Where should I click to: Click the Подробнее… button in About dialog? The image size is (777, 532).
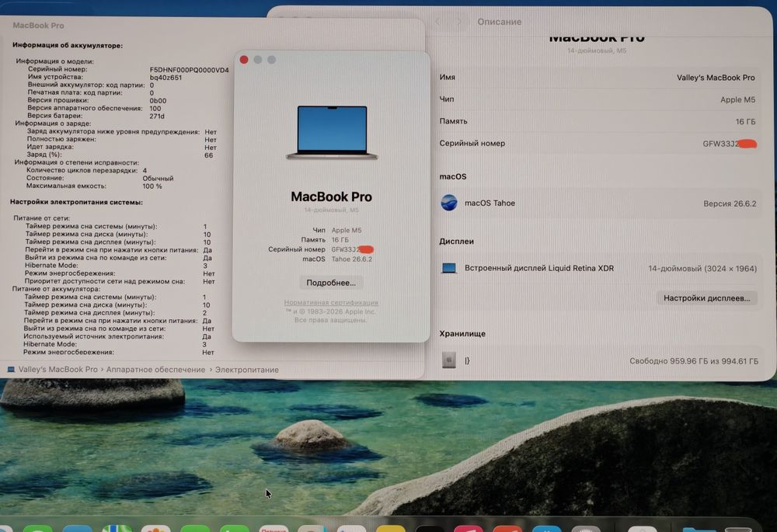(x=331, y=283)
